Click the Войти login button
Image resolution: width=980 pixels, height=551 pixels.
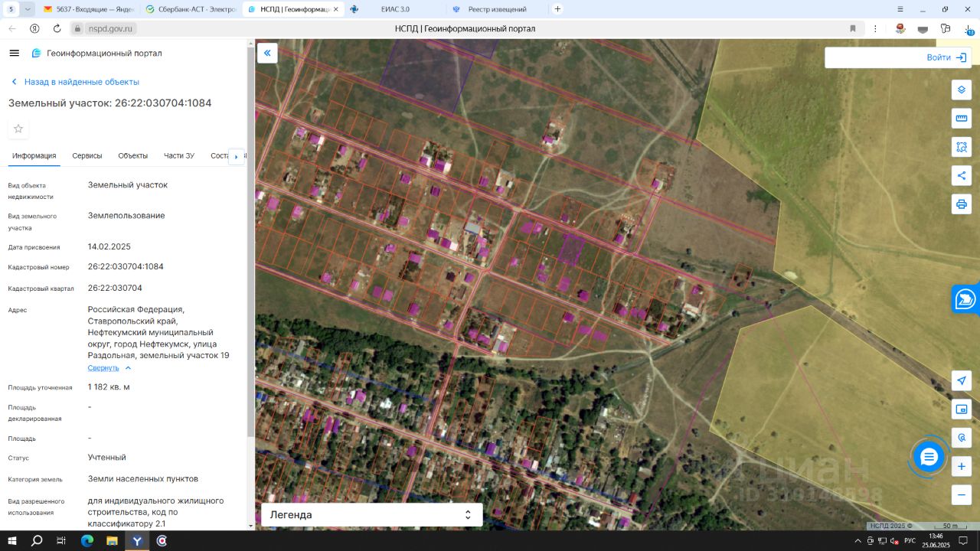948,57
